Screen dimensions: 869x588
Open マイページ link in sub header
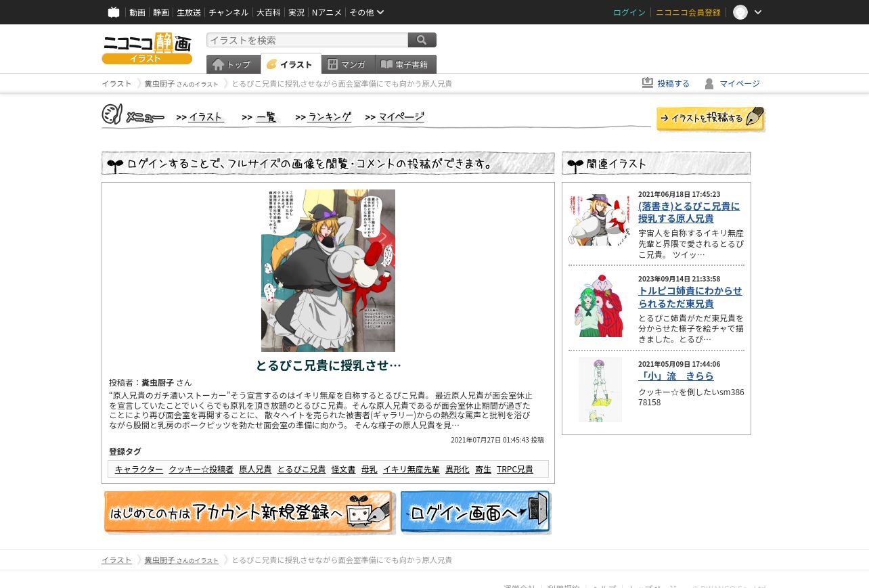click(740, 83)
